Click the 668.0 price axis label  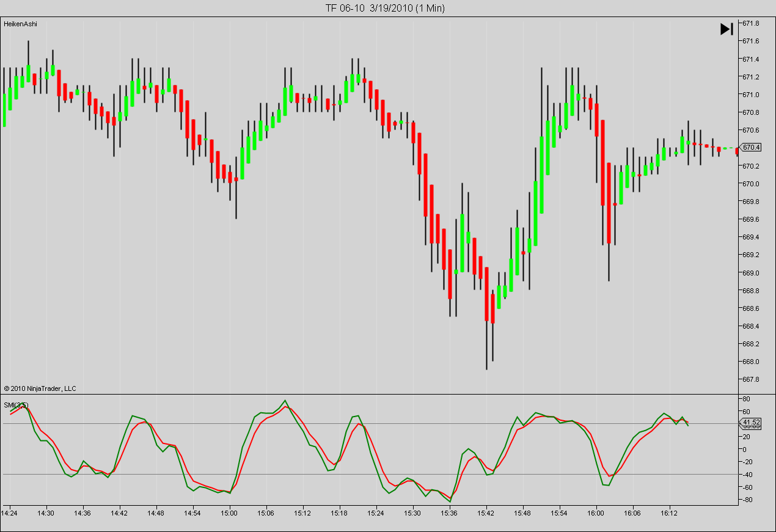(x=751, y=361)
